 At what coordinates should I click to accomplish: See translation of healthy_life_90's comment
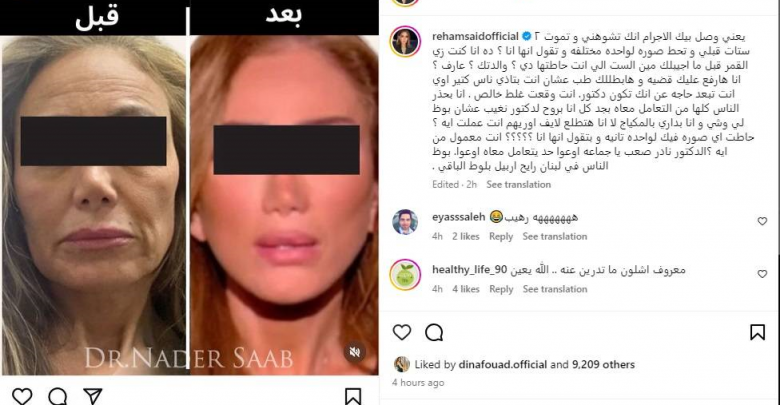point(555,289)
